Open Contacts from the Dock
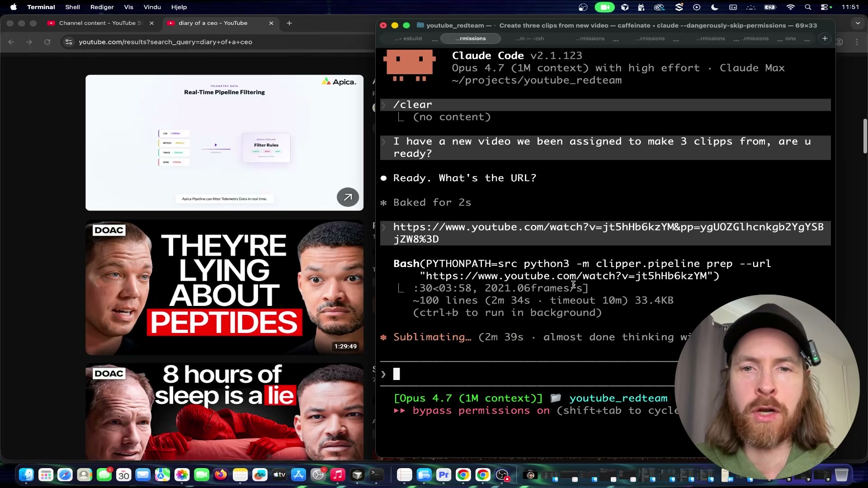 pyautogui.click(x=85, y=475)
